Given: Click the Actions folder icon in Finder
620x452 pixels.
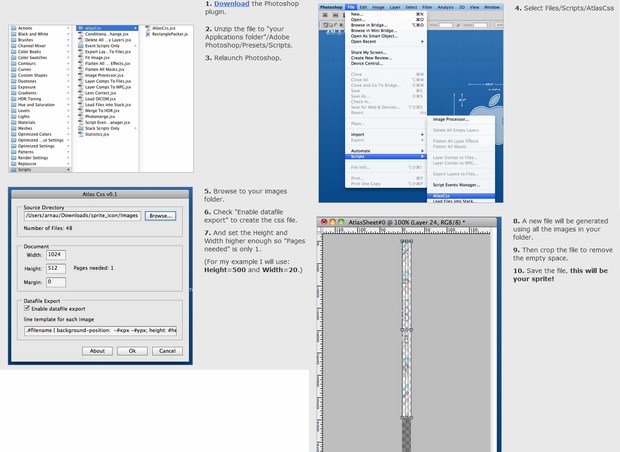Looking at the screenshot, I should 14,28.
